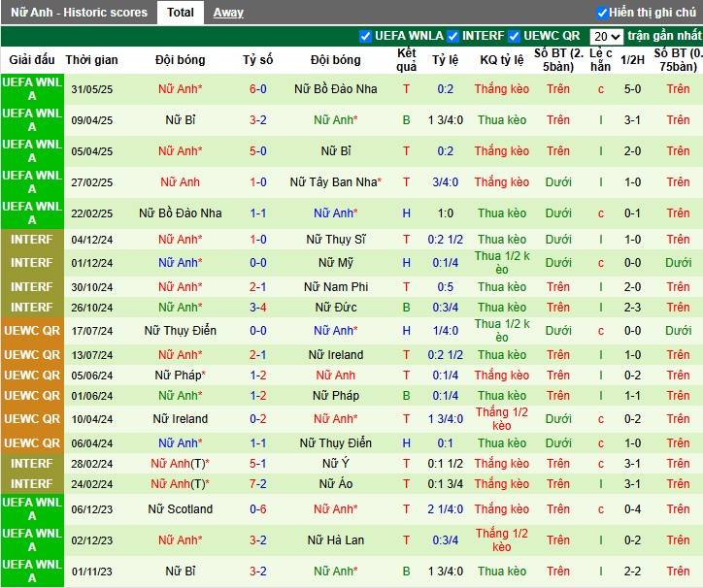Toggle the Hiển thị ghi chú checkbox
703x588 pixels.
click(602, 13)
